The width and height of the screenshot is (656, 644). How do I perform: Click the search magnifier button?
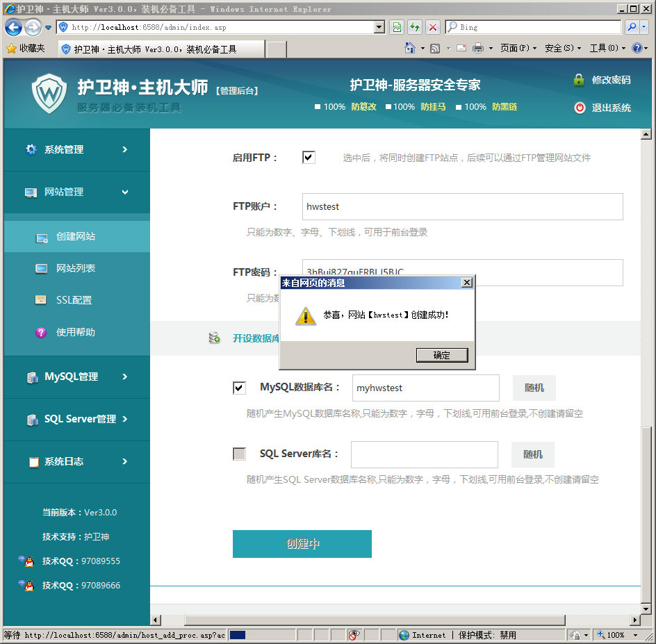pyautogui.click(x=632, y=27)
